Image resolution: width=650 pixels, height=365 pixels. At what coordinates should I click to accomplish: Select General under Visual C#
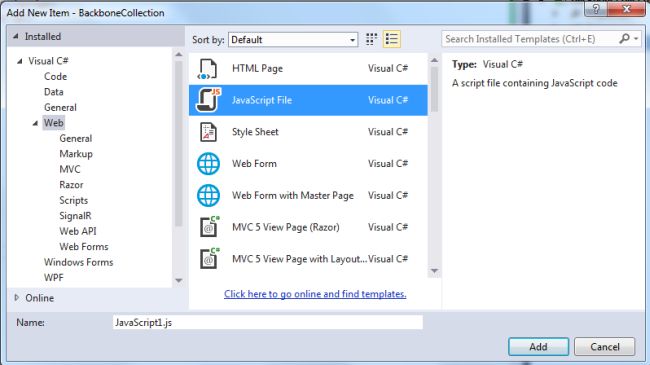[60, 107]
